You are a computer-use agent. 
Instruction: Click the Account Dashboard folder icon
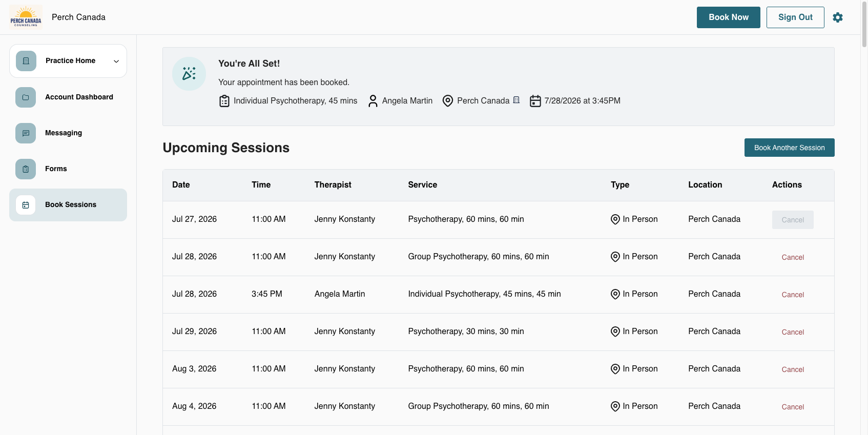click(26, 97)
